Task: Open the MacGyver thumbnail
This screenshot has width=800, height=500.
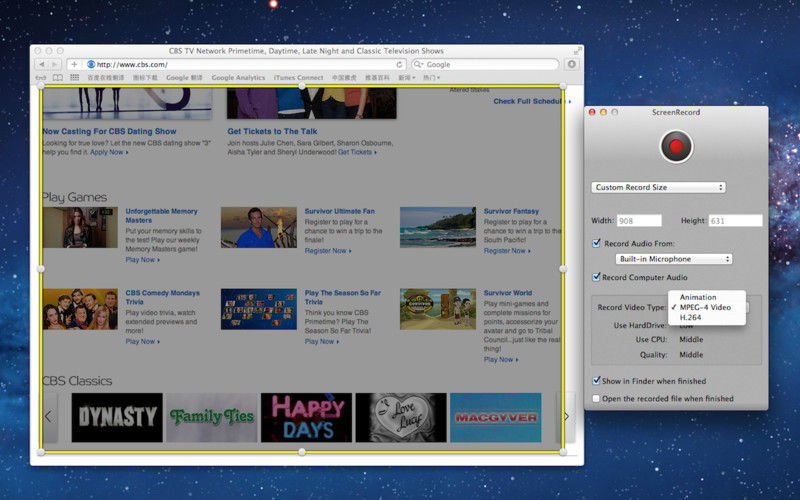Action: [x=495, y=417]
